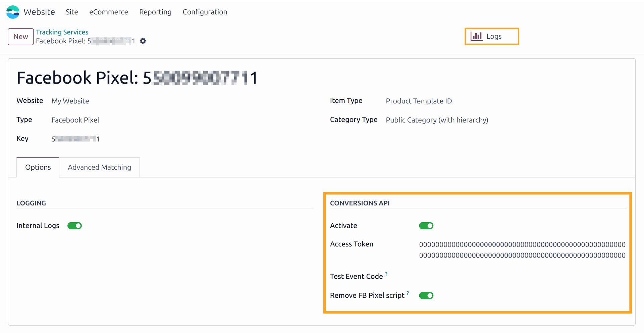Open Category Type field showing Public Category
This screenshot has height=333, width=644.
point(437,120)
